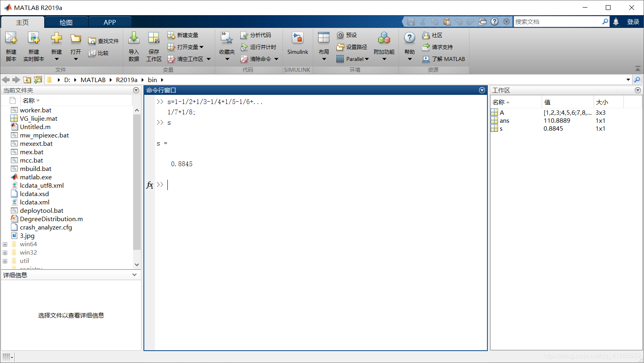Viewport: 644px width, 363px height.
Task: Click the notification bell icon
Action: click(x=616, y=22)
